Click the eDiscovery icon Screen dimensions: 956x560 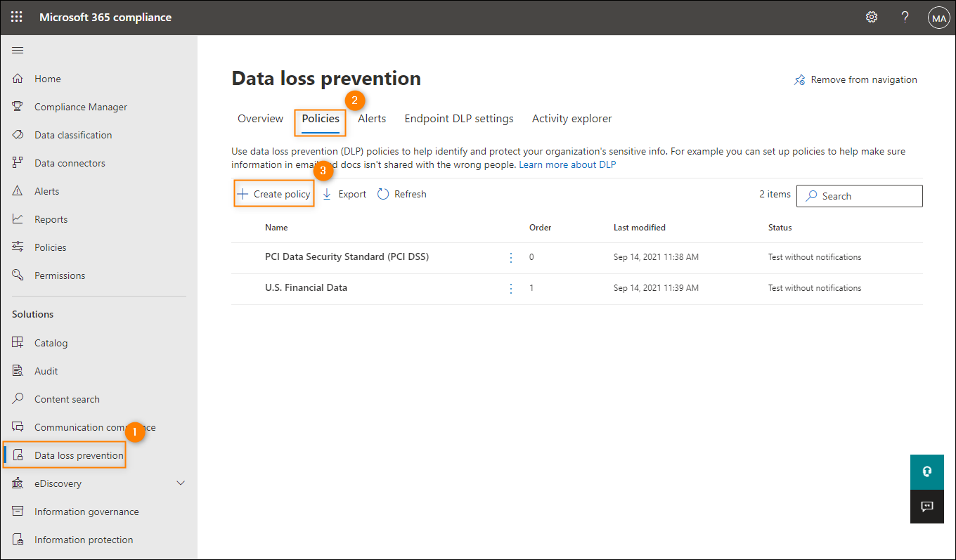(18, 483)
